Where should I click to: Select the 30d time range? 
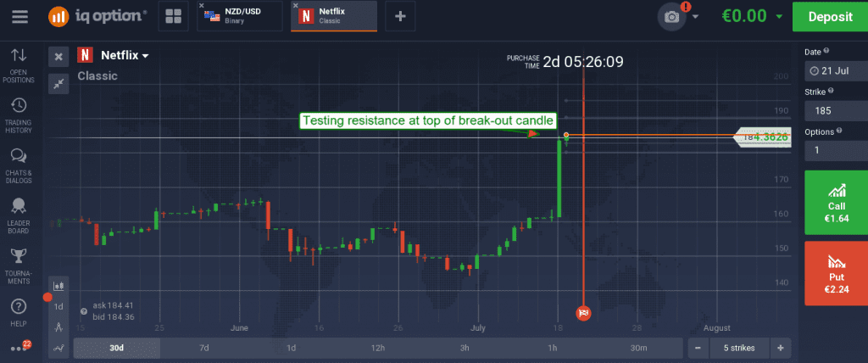coord(116,348)
